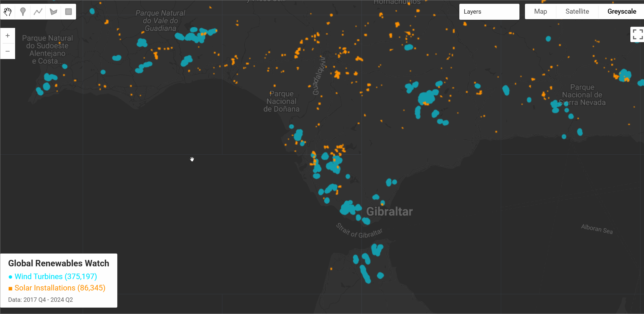
Task: Toggle fullscreen map view
Action: (637, 34)
